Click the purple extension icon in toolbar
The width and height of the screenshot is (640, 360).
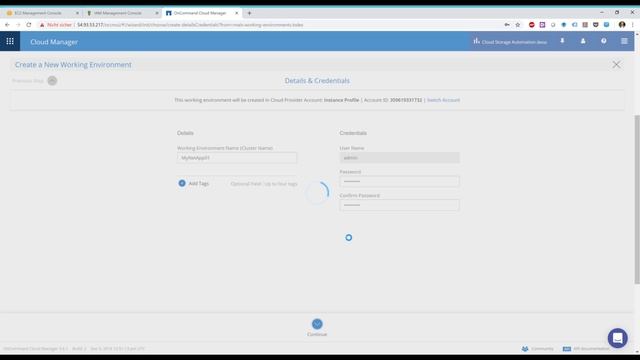pos(542,25)
